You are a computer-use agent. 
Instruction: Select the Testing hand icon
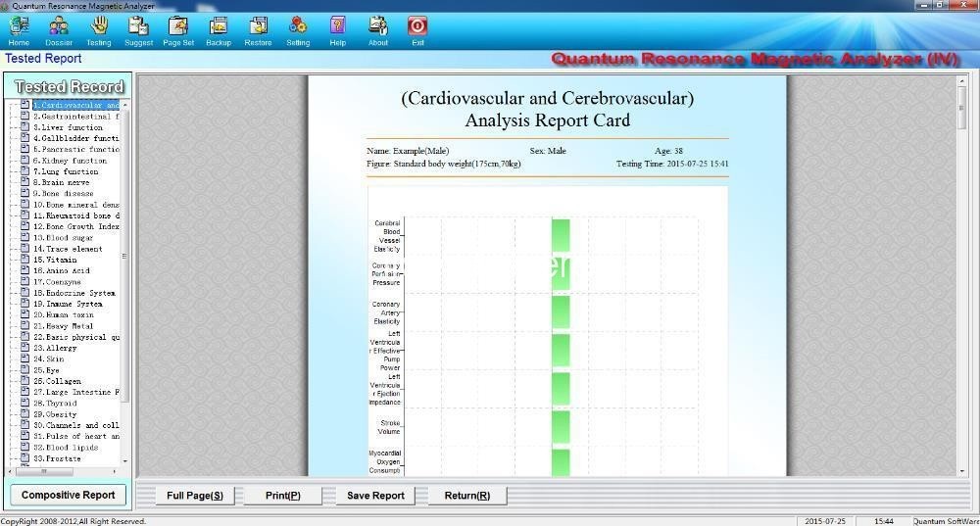(99, 26)
